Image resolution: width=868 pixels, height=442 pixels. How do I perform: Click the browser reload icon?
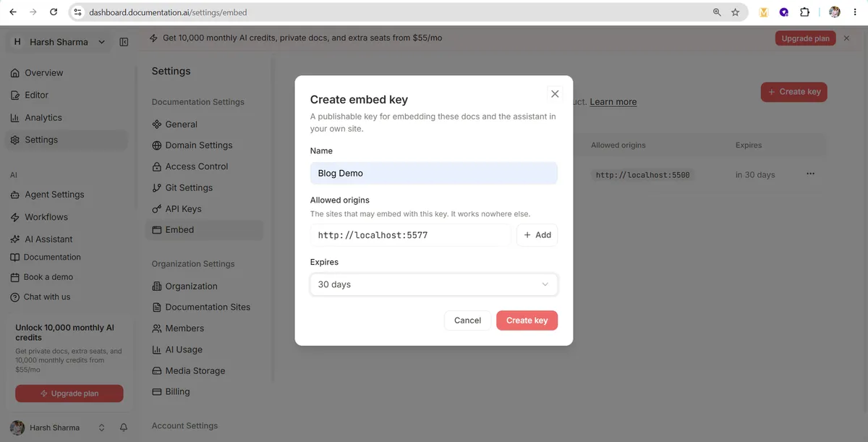click(54, 12)
